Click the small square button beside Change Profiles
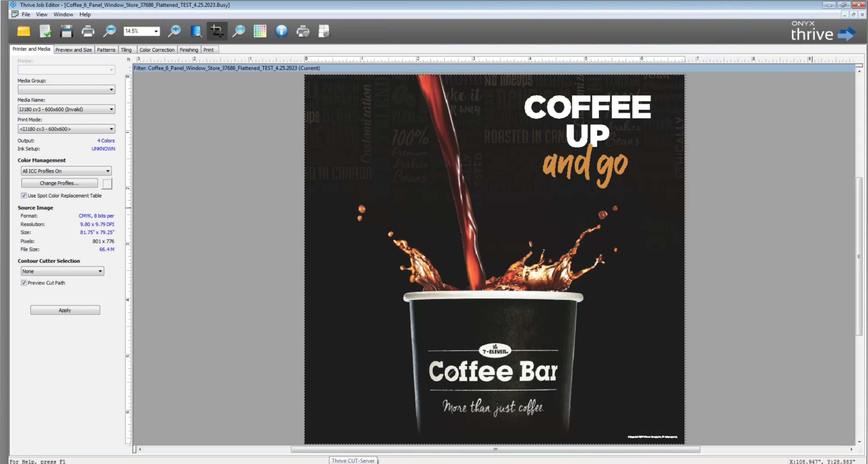The image size is (868, 464). [x=107, y=184]
